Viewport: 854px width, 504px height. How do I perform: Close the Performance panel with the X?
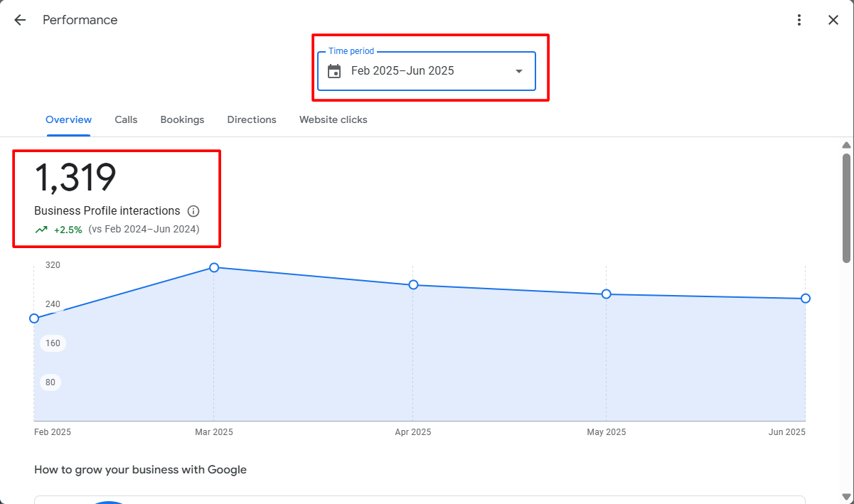(833, 20)
